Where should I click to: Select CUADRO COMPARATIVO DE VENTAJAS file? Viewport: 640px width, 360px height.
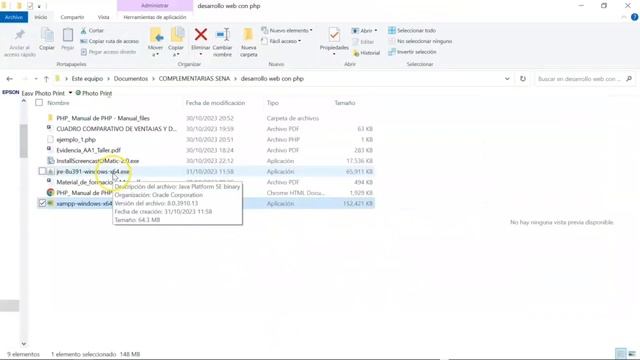click(116, 129)
